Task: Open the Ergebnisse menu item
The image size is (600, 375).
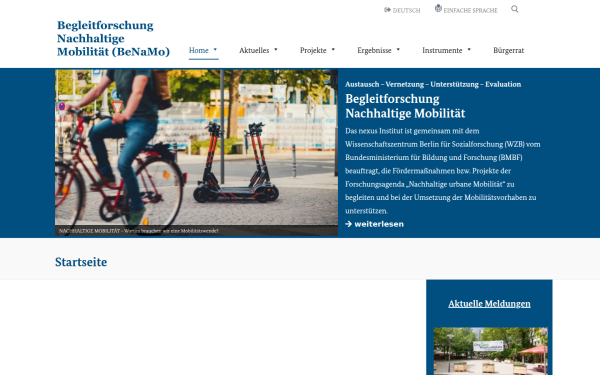Action: coord(374,50)
